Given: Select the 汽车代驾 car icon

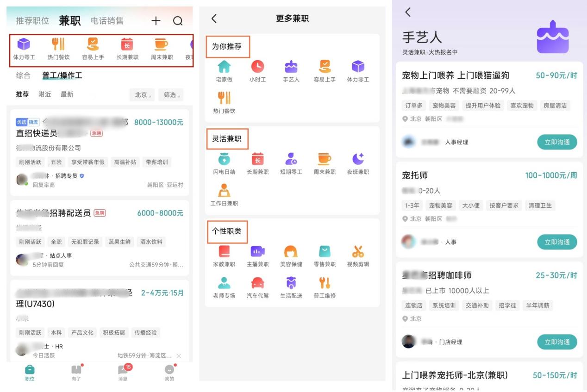Looking at the screenshot, I should point(257,283).
